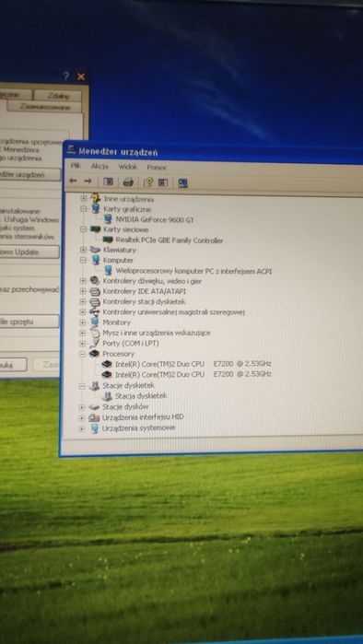The image size is (363, 644).
Task: Click the Kontrolery stacji dyskietek icon
Action: coord(95,301)
